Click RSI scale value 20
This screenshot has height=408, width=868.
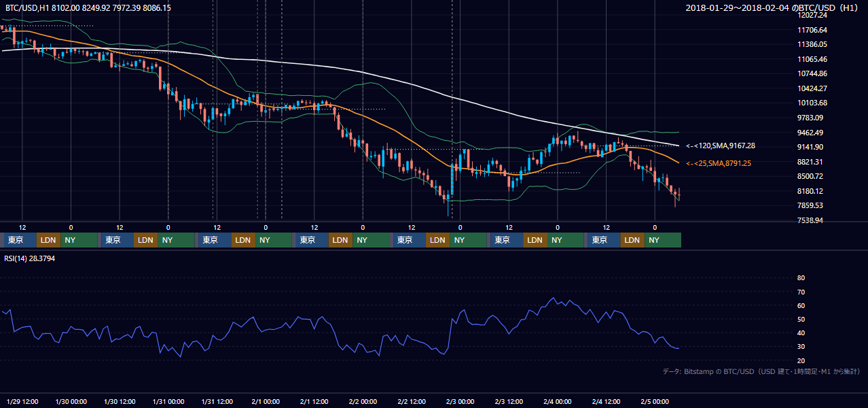coord(801,360)
